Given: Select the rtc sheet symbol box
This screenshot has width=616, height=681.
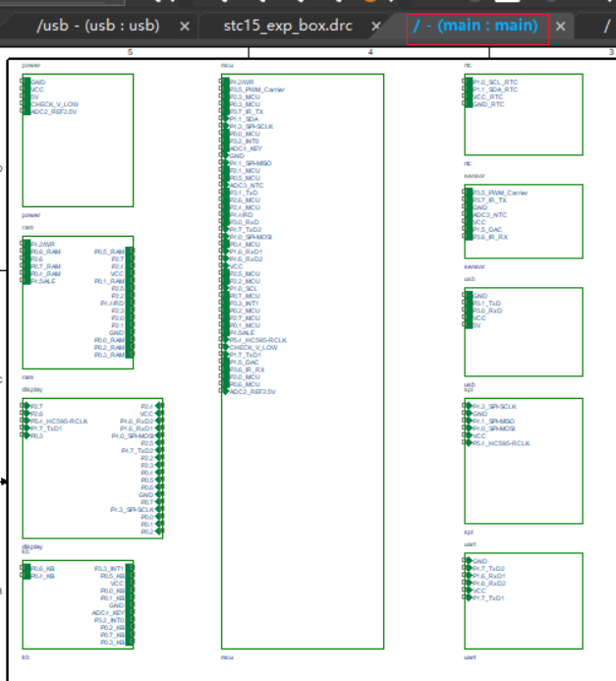Looking at the screenshot, I should [x=524, y=115].
